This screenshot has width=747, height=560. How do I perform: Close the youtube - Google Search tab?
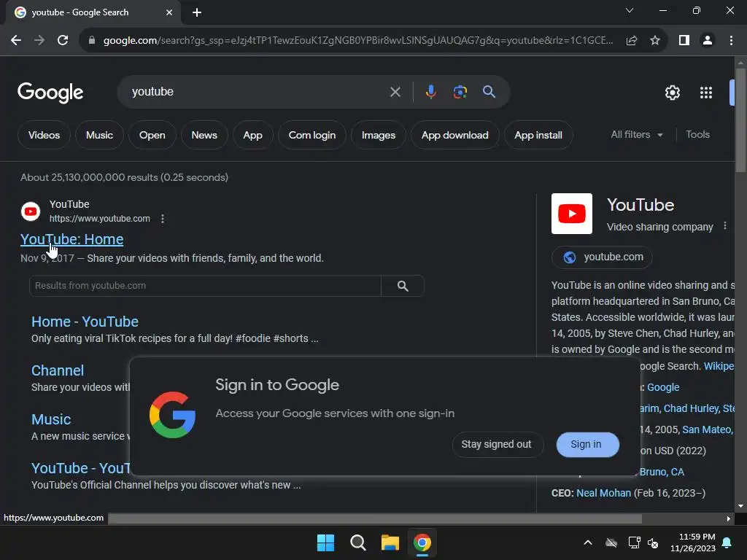(x=169, y=12)
